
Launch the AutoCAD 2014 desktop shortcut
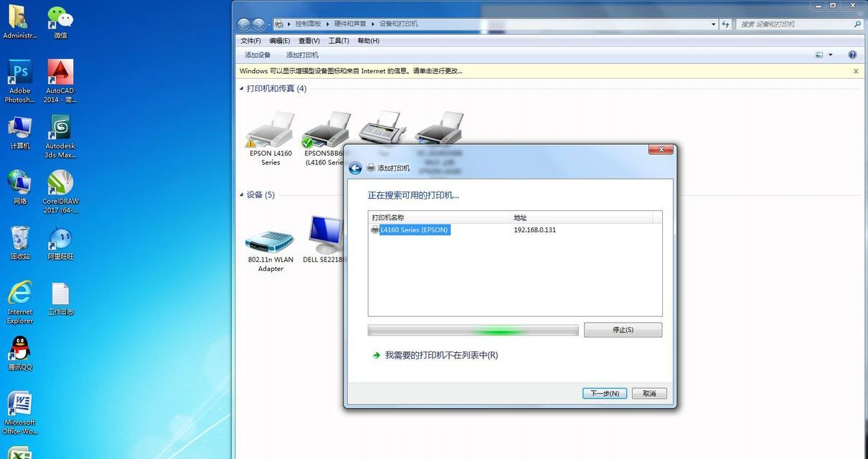click(60, 81)
